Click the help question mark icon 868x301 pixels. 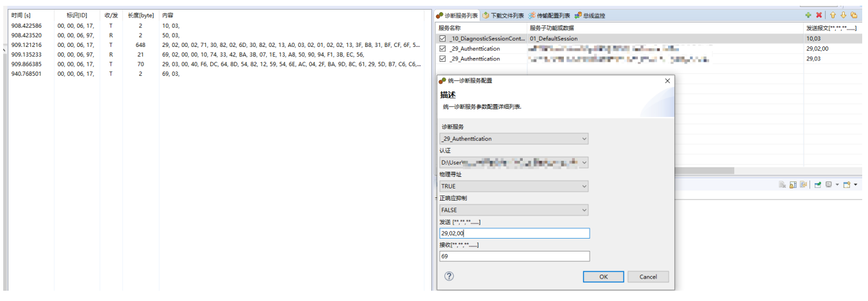[x=449, y=276]
